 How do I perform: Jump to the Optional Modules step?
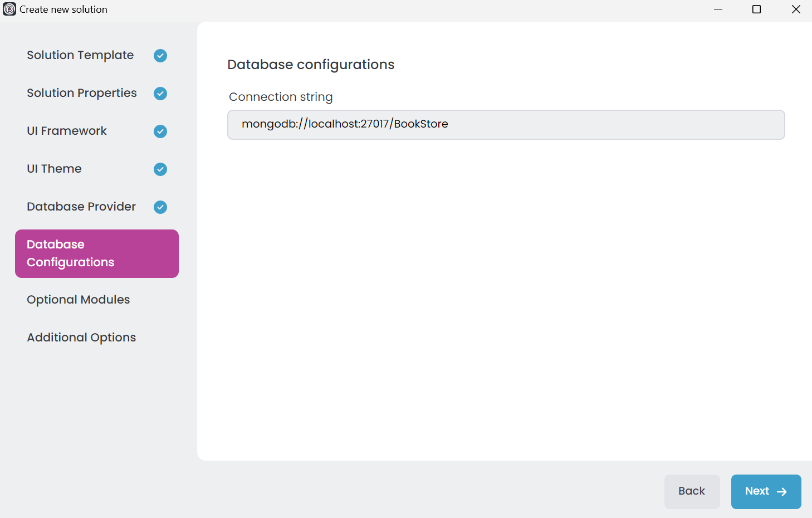pos(79,300)
